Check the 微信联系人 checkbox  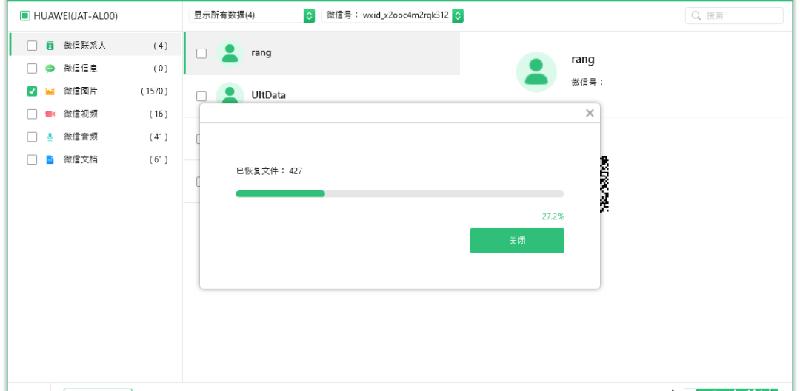(32, 45)
